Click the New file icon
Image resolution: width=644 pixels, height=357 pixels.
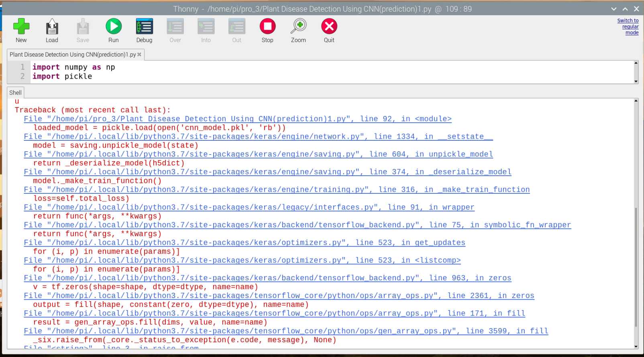[x=21, y=30]
